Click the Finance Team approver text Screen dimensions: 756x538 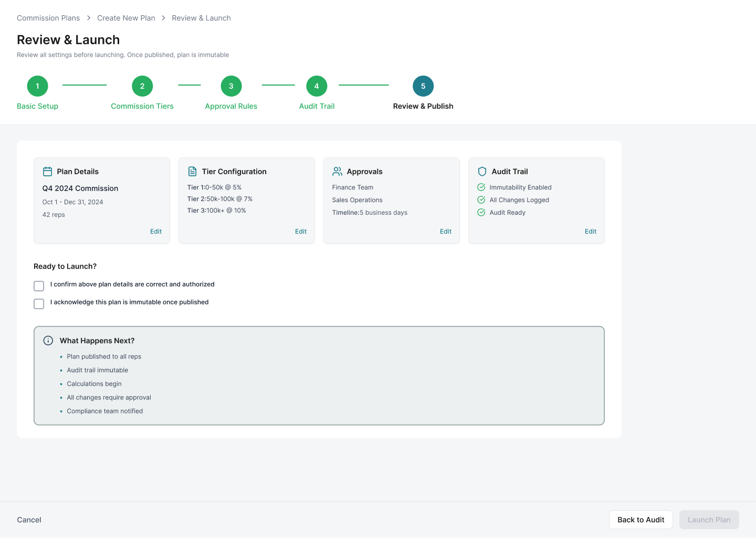tap(353, 187)
